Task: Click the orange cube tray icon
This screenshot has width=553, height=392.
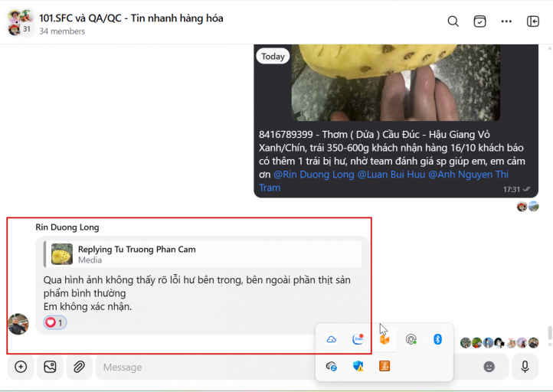Action: coord(384,340)
